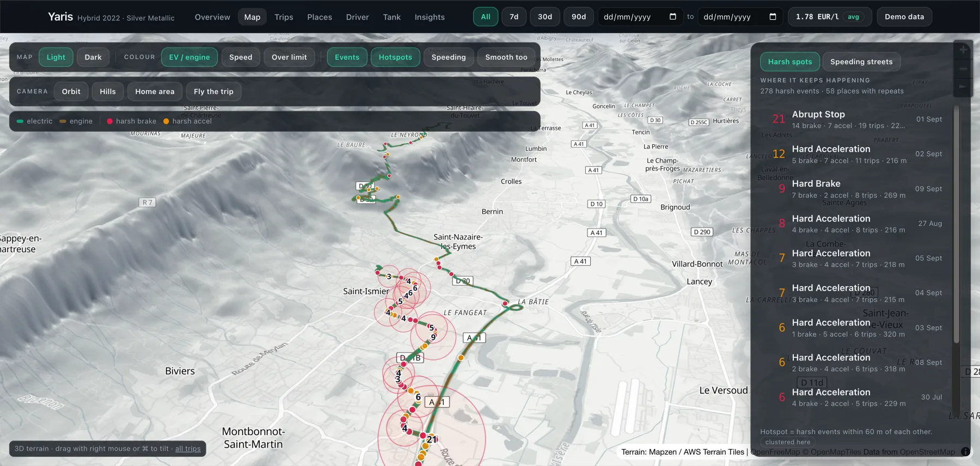This screenshot has width=980, height=466.
Task: Click the Home area camera button
Action: coord(155,91)
